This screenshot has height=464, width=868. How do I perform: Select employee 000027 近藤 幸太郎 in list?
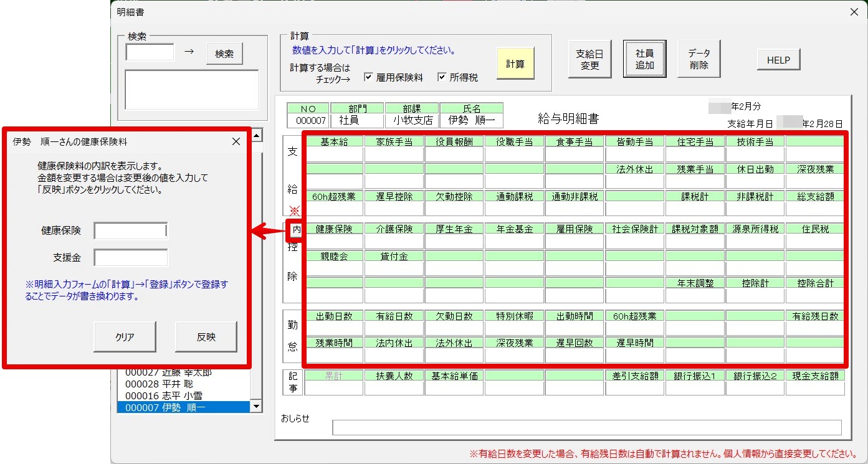coord(183,372)
